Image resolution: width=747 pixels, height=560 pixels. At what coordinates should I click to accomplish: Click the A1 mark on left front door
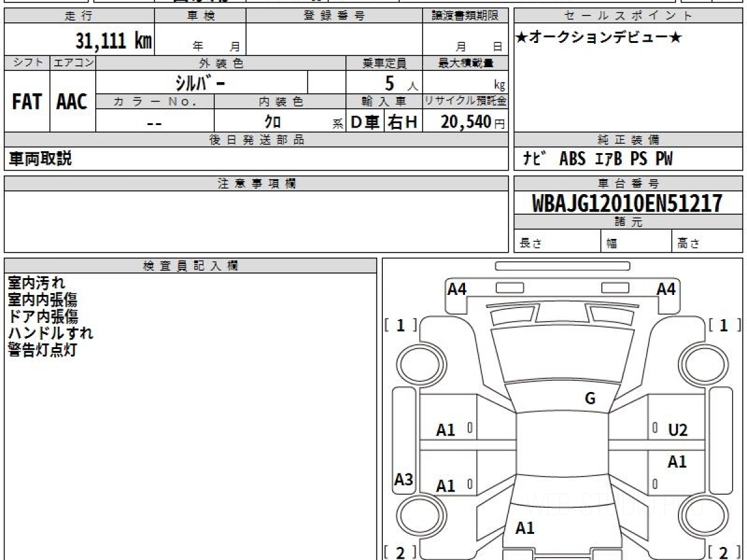[446, 430]
